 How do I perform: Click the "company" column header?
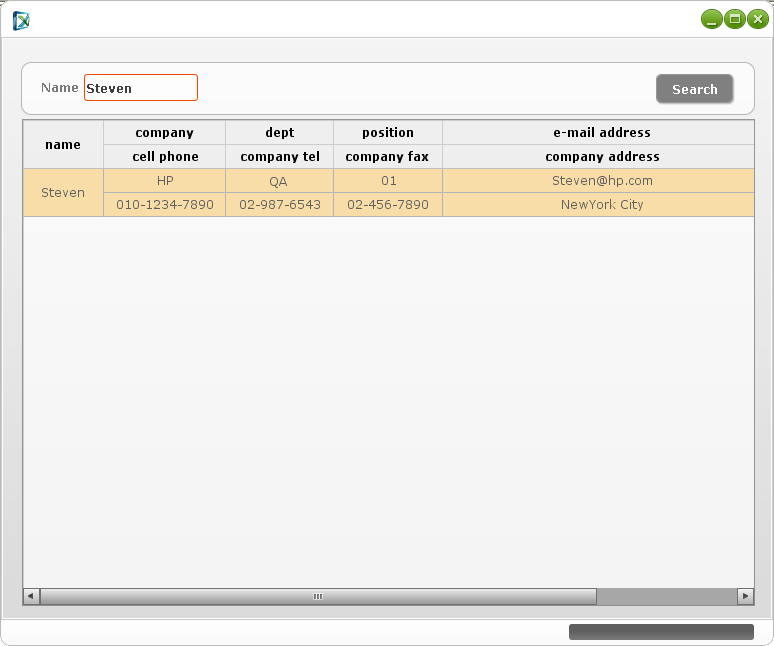pos(165,133)
